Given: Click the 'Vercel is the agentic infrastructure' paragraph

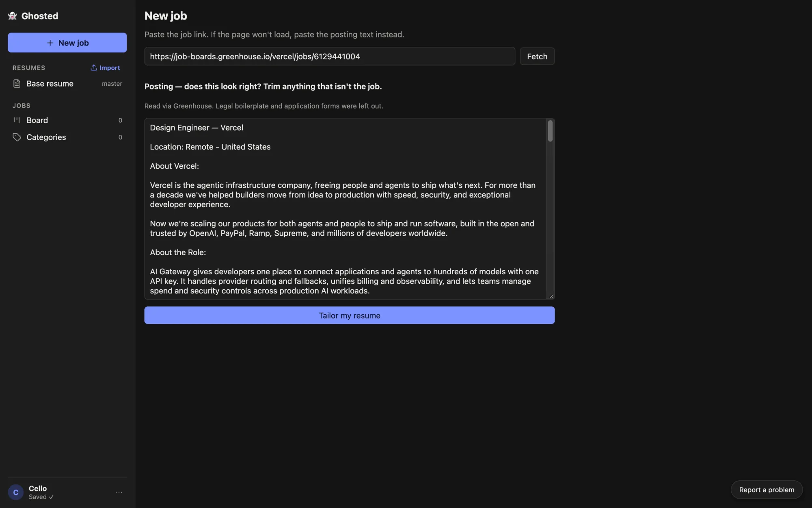Looking at the screenshot, I should point(343,195).
